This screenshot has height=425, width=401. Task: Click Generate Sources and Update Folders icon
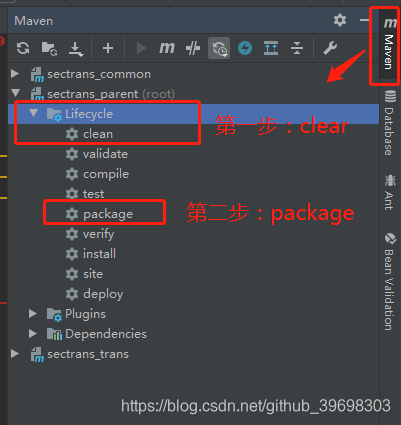(x=49, y=49)
